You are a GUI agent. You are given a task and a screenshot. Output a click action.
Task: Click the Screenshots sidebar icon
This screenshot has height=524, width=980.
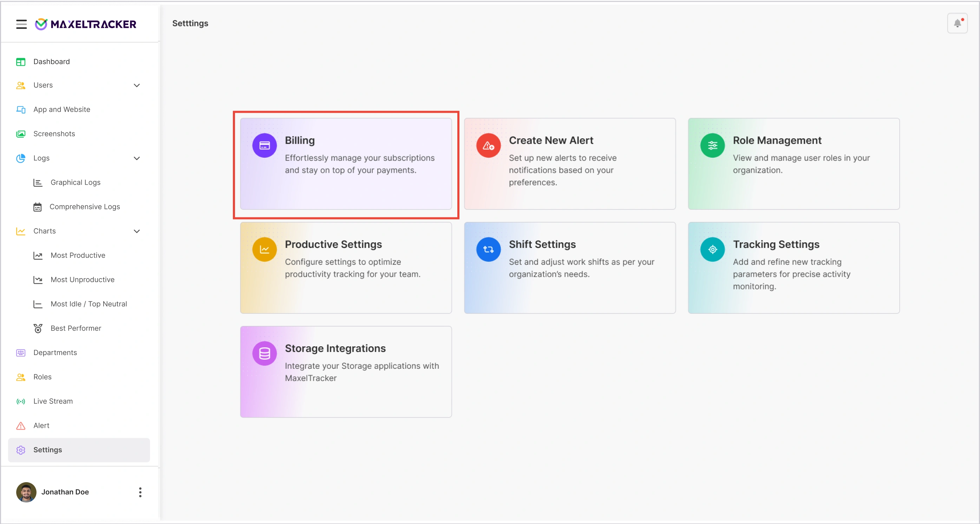20,134
